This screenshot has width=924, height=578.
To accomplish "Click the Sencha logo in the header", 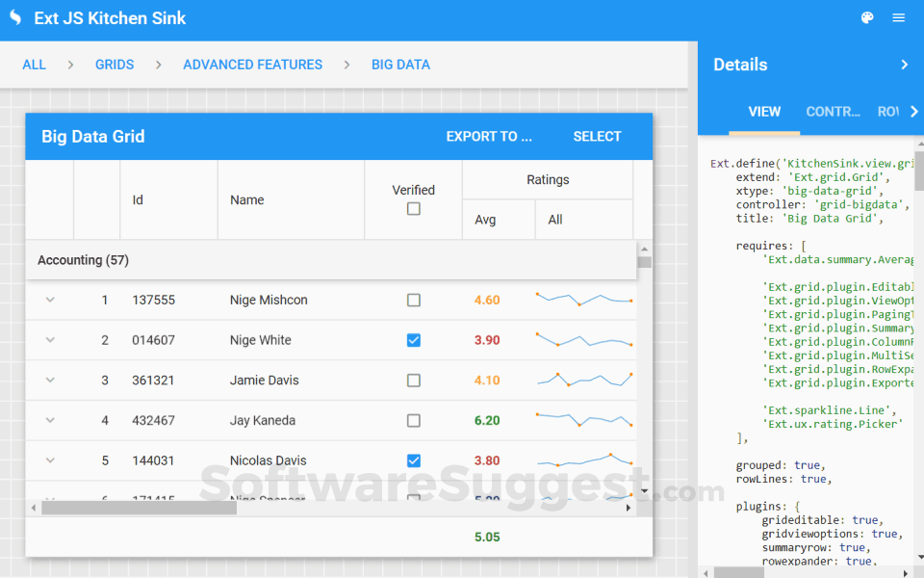I will (x=13, y=17).
